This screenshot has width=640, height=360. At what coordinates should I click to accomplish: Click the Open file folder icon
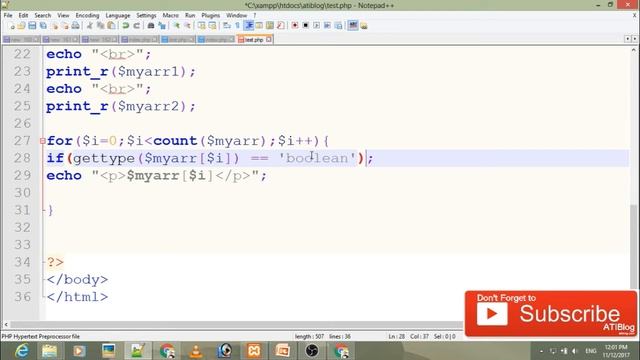(21, 26)
